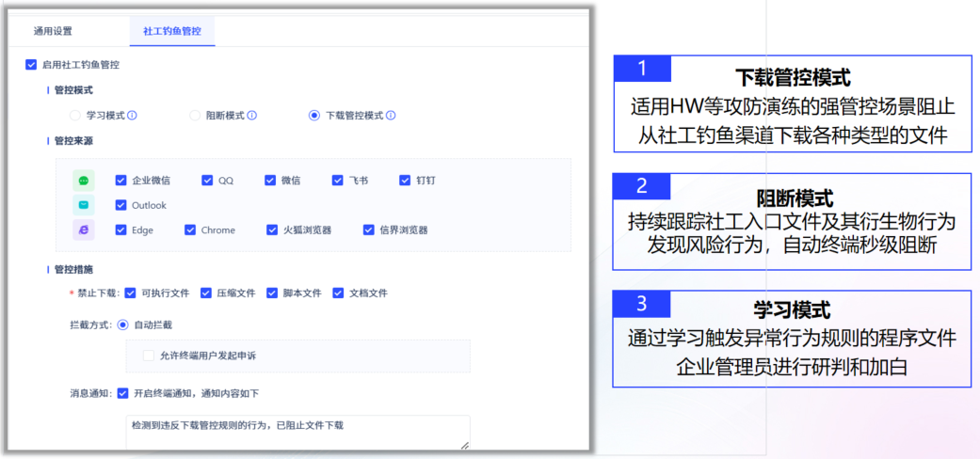Enable 允许终端用户发起申诉 checkbox

(x=149, y=356)
